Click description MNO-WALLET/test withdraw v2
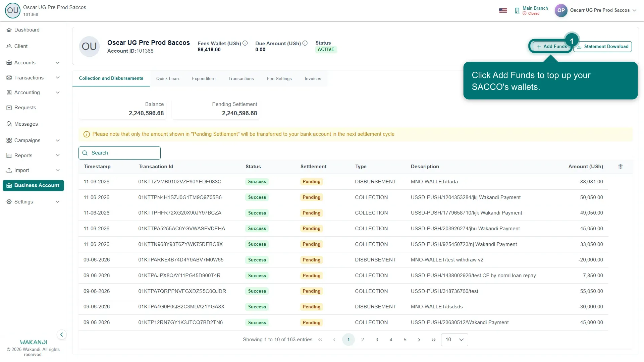Image resolution: width=644 pixels, height=362 pixels. (x=447, y=260)
